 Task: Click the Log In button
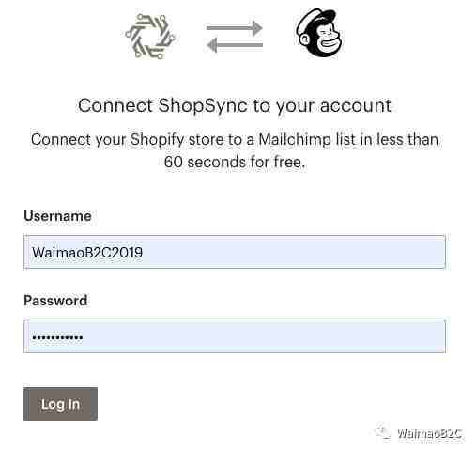click(60, 404)
